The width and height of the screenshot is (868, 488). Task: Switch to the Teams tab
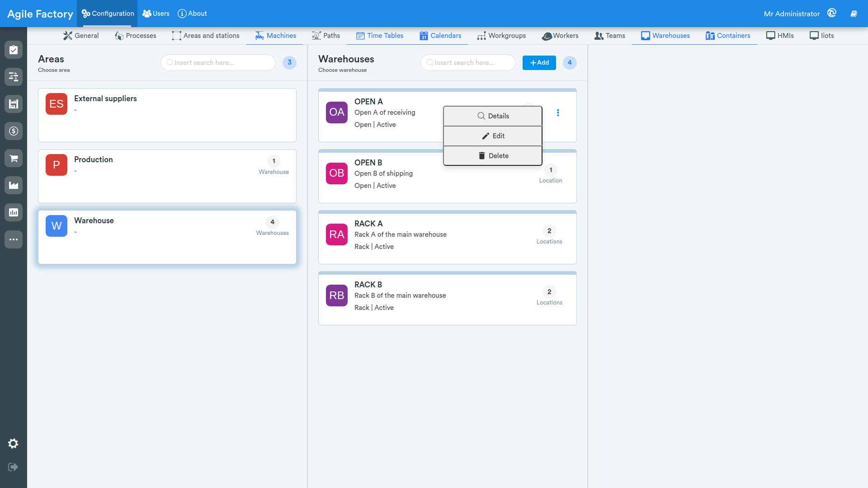pyautogui.click(x=610, y=36)
